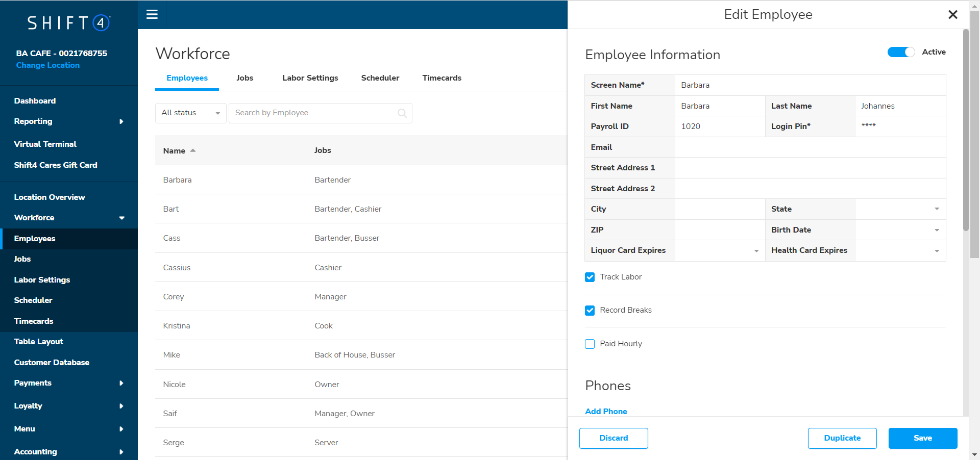Open sidebar Timecards submenu item
This screenshot has width=980, height=460.
point(34,321)
